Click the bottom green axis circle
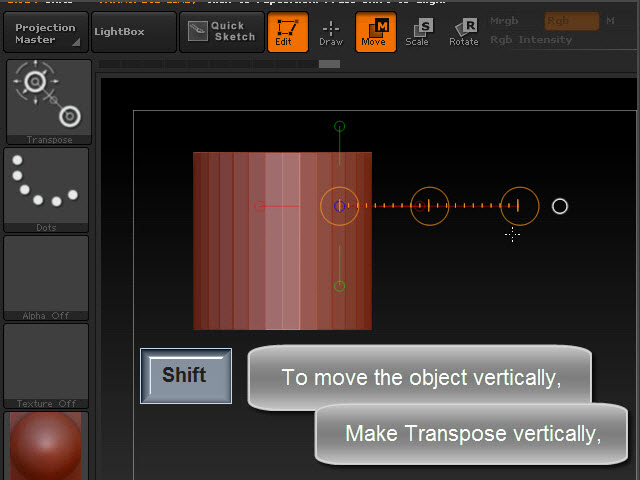The width and height of the screenshot is (640, 480). tap(340, 286)
